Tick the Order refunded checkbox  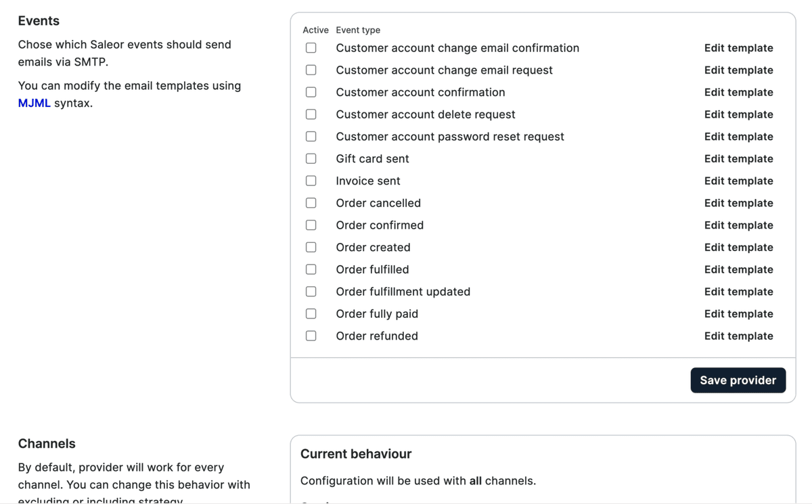[x=311, y=336]
